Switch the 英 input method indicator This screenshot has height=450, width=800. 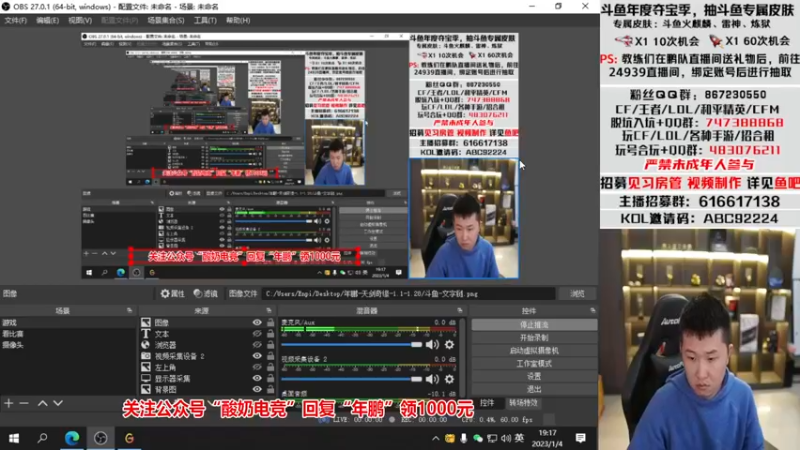tap(519, 438)
